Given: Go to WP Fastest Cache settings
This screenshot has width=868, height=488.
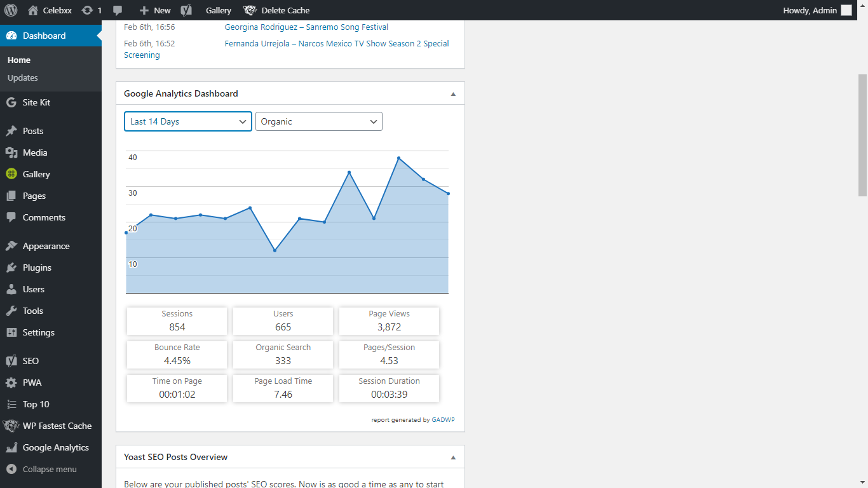Looking at the screenshot, I should pyautogui.click(x=57, y=426).
